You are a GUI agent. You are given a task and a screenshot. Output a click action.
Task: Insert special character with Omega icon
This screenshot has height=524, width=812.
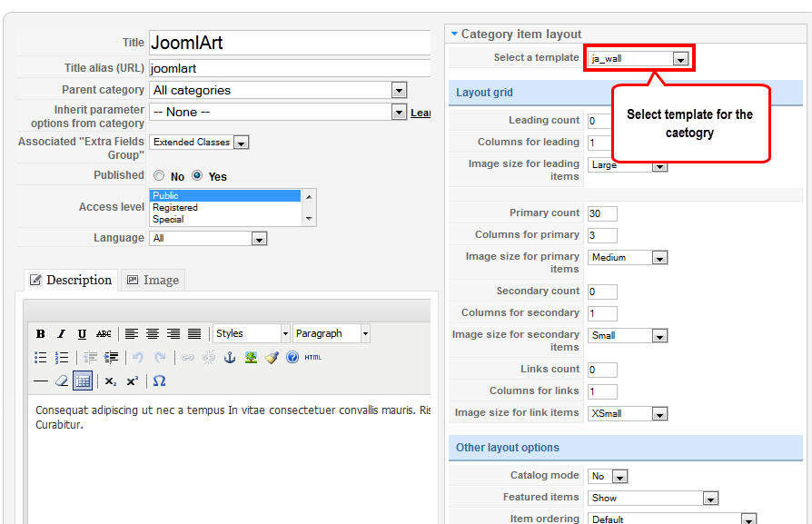160,381
